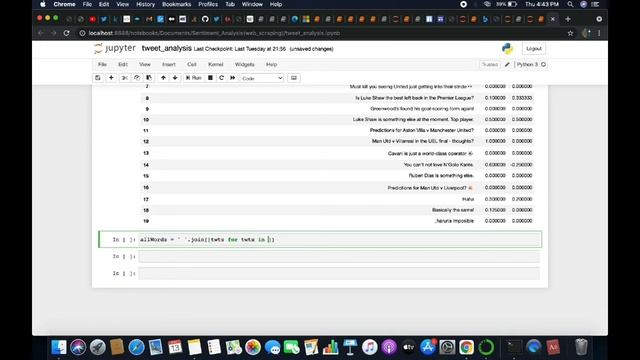Open Chrome three-dot menu
This screenshot has width=640, height=360.
[599, 33]
